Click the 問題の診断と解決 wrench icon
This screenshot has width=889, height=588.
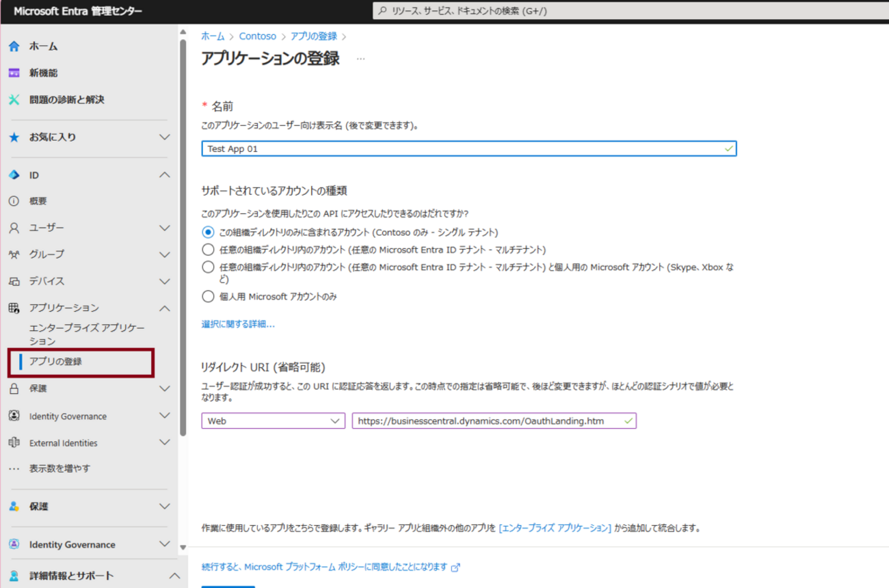coord(14,100)
